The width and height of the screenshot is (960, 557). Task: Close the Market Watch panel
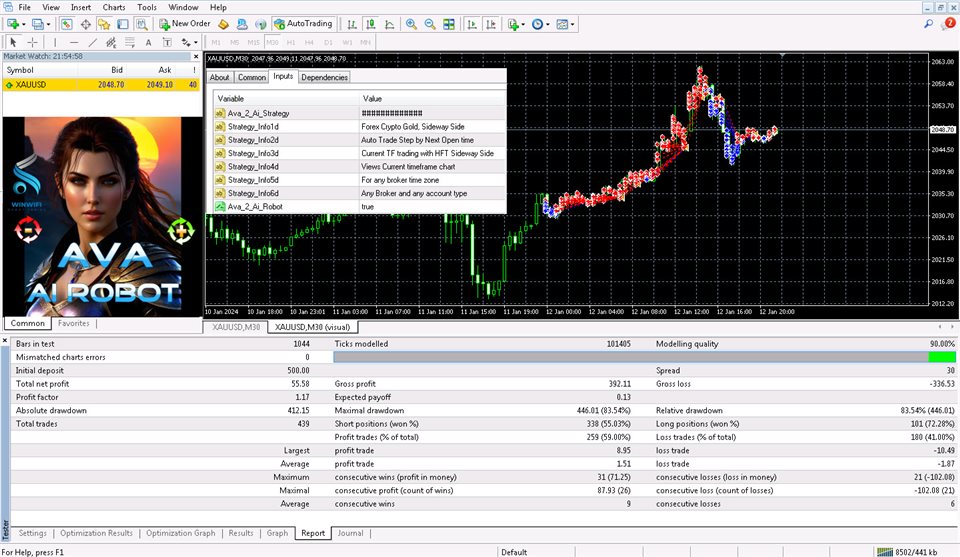196,56
